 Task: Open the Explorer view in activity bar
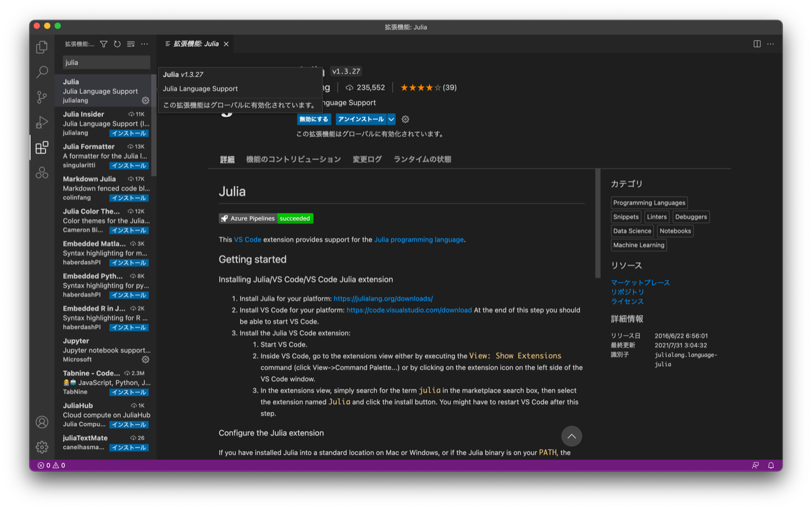42,47
